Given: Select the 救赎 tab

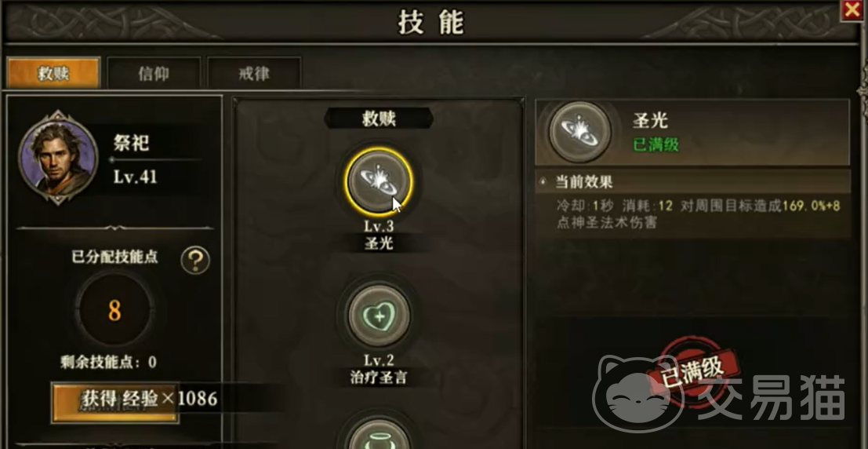Looking at the screenshot, I should point(53,73).
